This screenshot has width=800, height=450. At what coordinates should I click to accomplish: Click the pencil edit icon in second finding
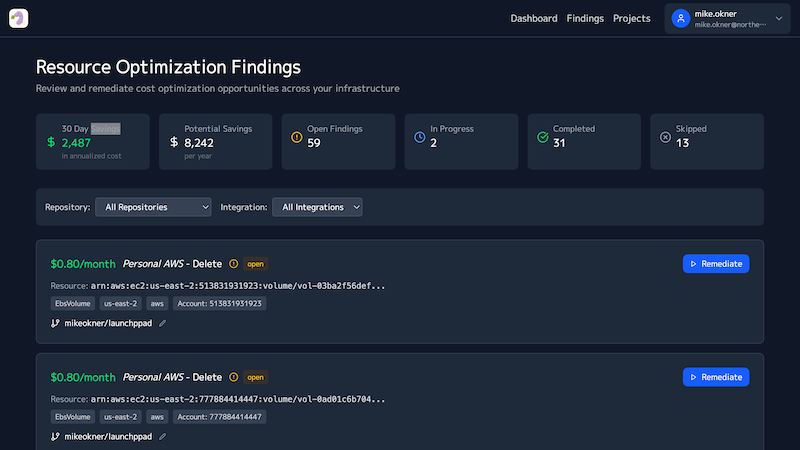tap(163, 437)
